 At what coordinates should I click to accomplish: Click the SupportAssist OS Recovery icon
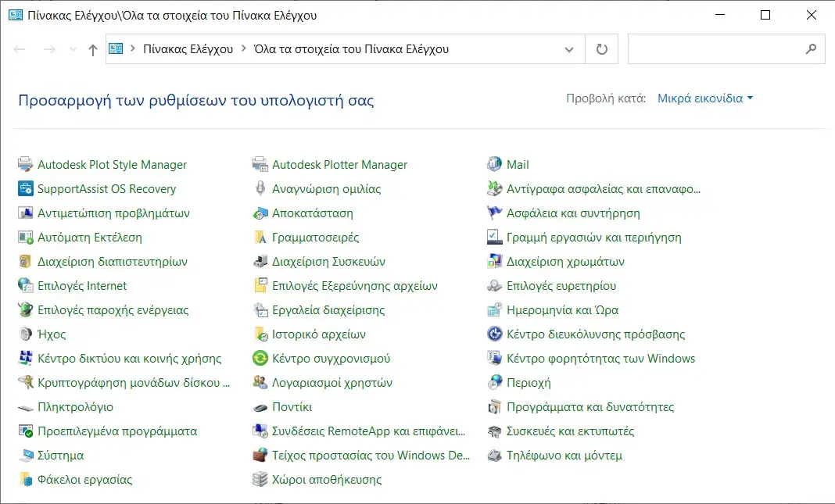coord(25,188)
